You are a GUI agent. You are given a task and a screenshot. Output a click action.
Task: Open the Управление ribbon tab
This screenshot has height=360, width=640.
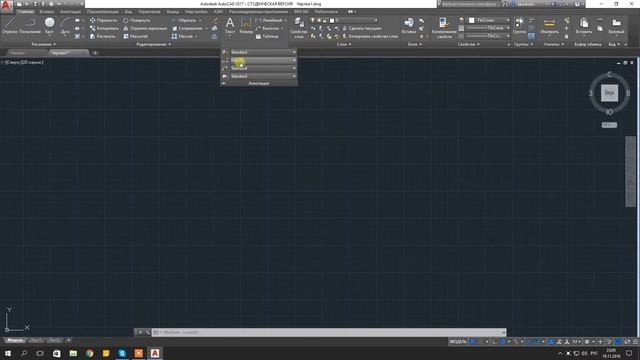(x=149, y=12)
